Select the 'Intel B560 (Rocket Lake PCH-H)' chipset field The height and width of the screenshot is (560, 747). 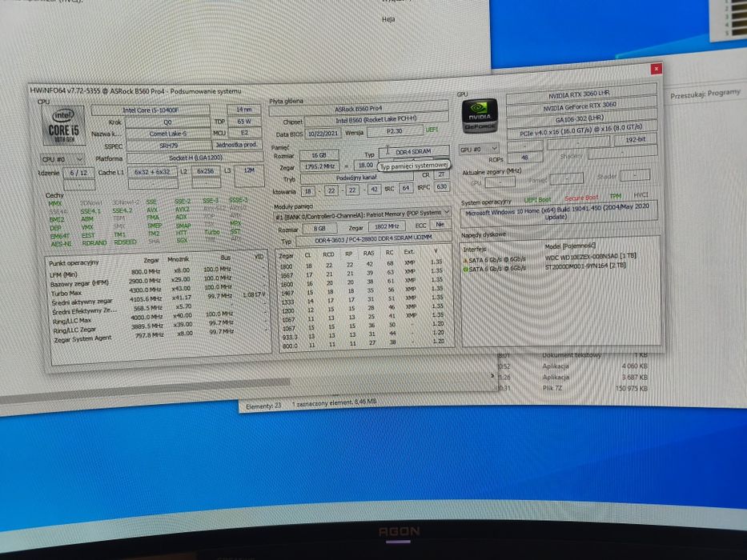click(376, 119)
